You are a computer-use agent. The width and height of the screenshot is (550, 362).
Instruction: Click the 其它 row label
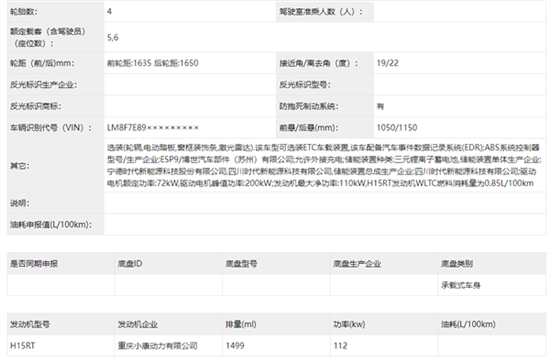[20, 166]
